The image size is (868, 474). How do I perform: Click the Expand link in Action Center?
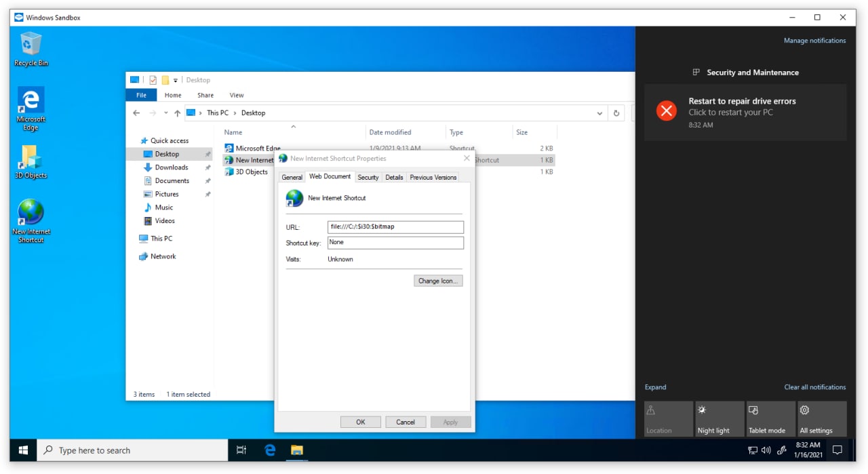655,387
